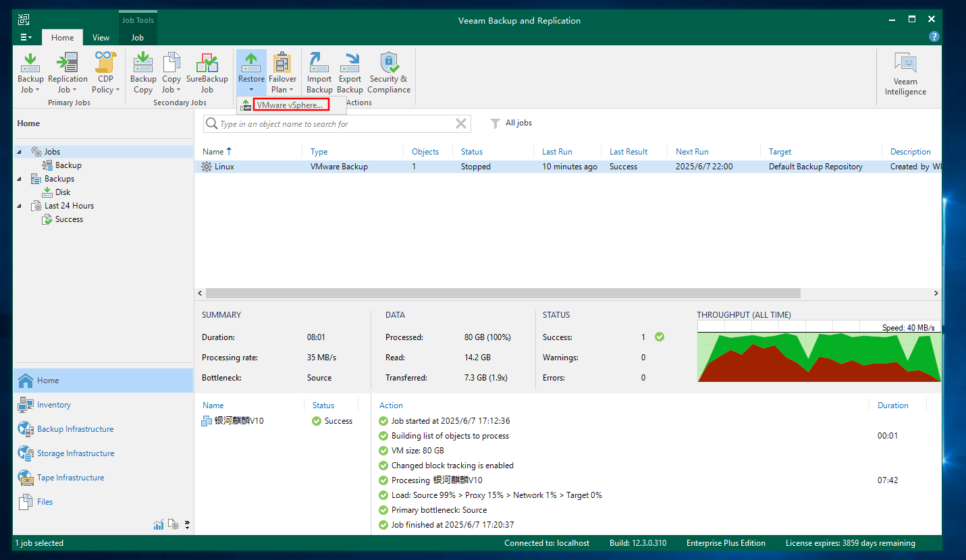Image resolution: width=966 pixels, height=560 pixels.
Task: Click 'Job finished at 2025/6/7 17:20:37' entry
Action: click(453, 525)
